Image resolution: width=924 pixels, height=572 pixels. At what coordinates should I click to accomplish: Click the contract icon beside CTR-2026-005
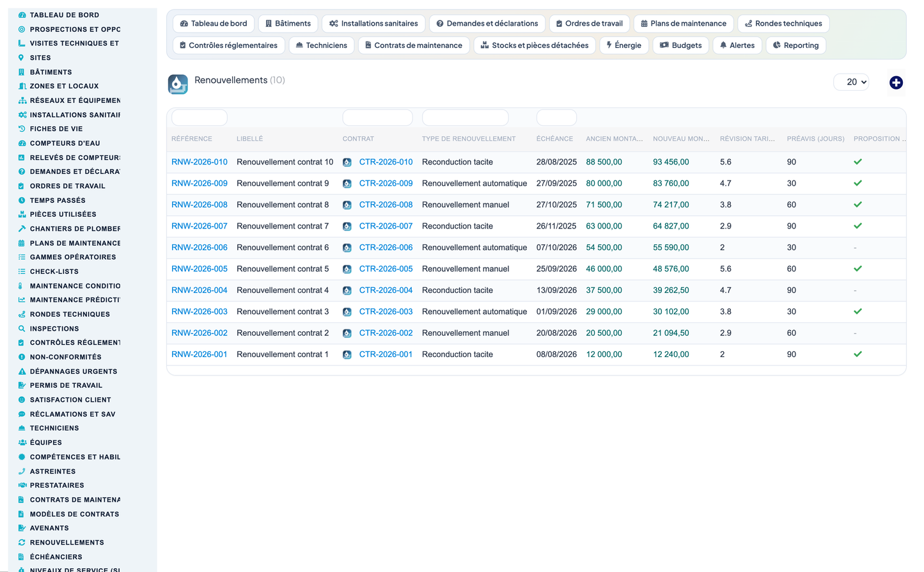pos(347,269)
